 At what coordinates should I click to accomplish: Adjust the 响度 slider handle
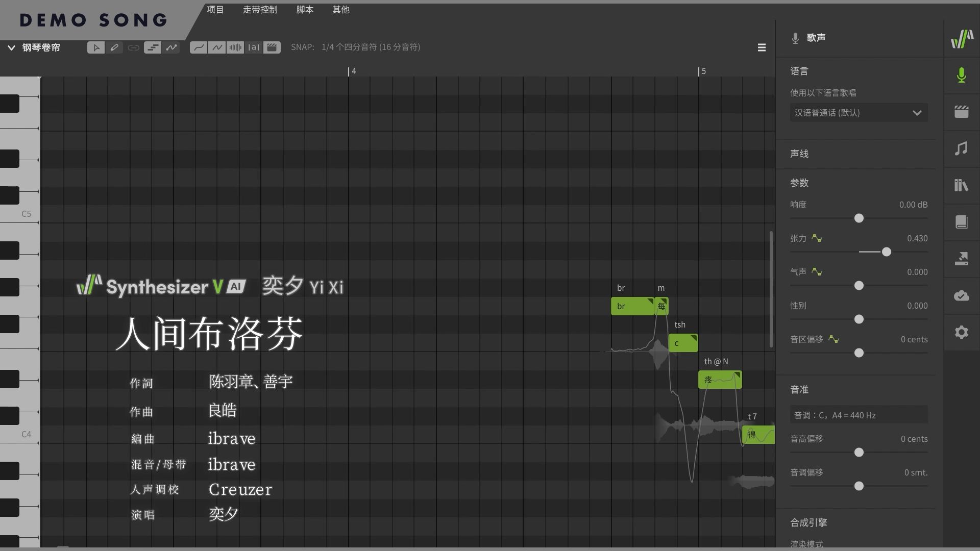pyautogui.click(x=859, y=218)
